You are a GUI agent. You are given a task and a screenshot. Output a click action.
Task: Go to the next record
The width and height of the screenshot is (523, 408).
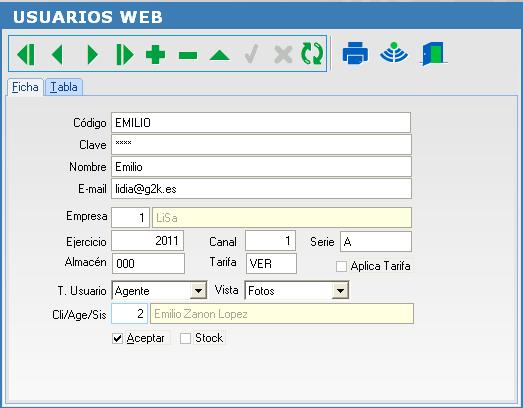(x=92, y=54)
